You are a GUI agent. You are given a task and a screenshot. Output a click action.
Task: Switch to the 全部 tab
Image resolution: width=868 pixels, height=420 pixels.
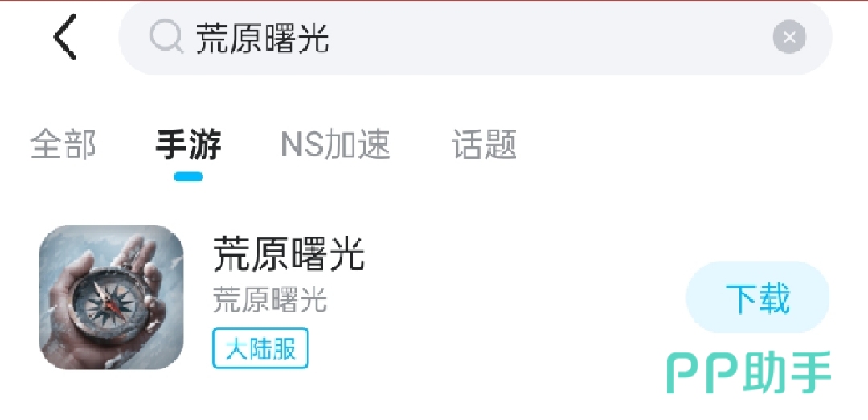(x=63, y=145)
